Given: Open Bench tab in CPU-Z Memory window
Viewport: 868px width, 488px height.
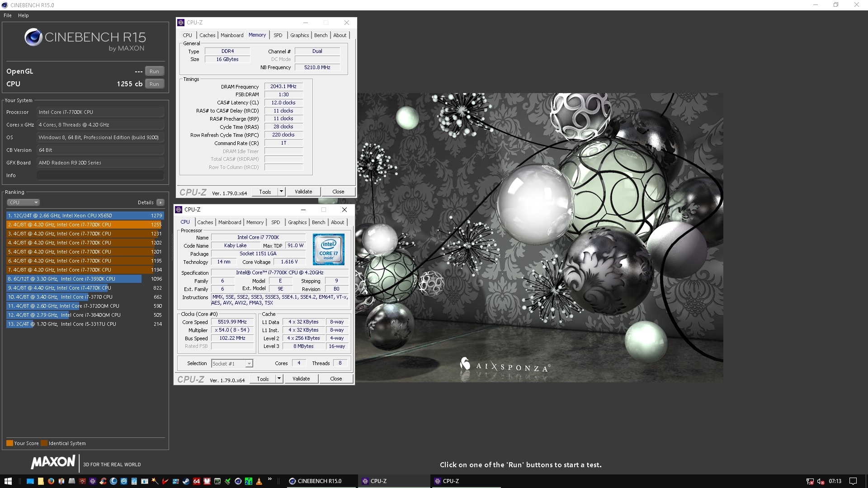Looking at the screenshot, I should point(321,35).
